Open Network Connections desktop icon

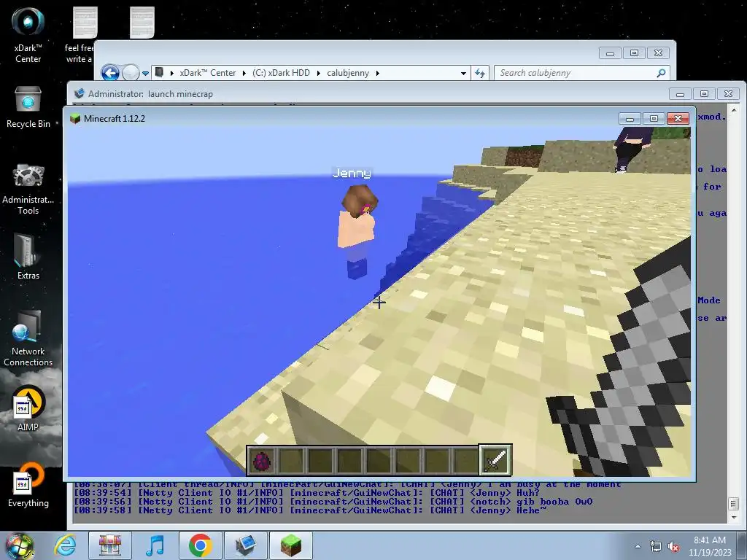(28, 338)
